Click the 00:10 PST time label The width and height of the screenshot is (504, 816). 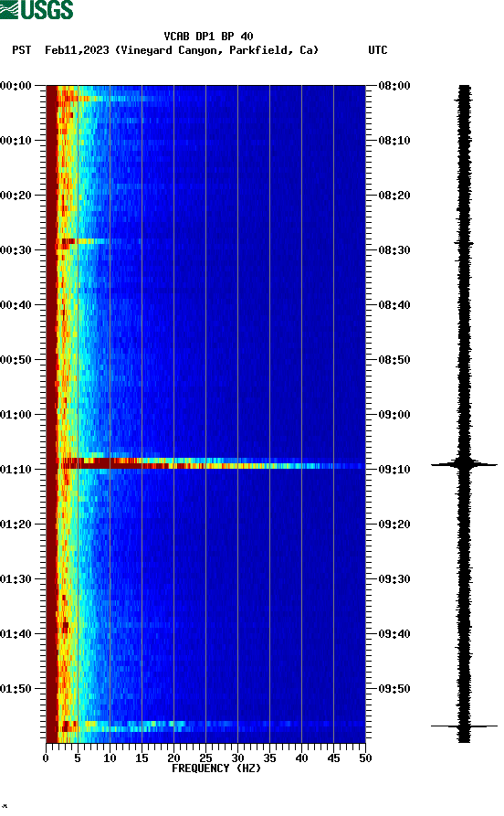[x=16, y=141]
